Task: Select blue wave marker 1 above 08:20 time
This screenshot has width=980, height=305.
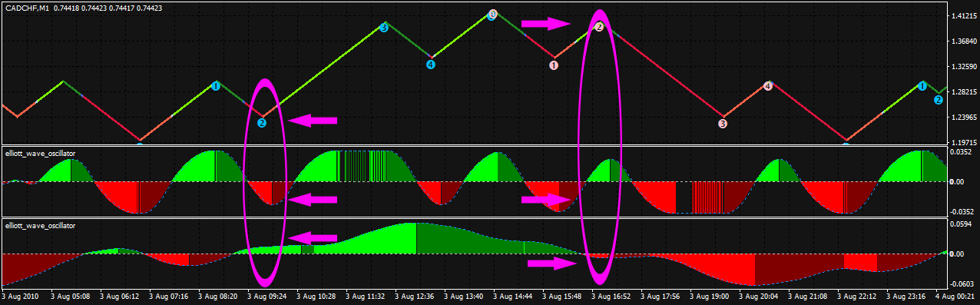Action: (216, 86)
